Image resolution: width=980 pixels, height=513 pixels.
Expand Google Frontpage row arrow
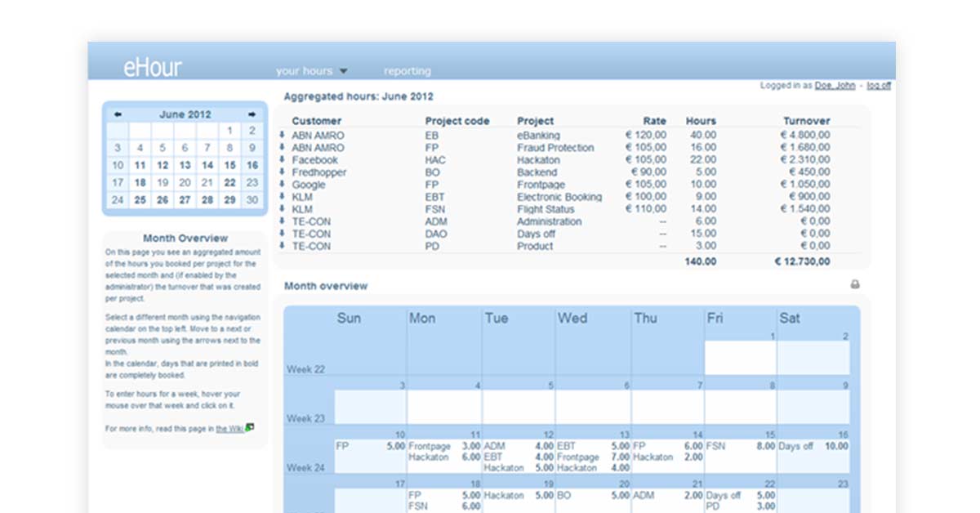[x=282, y=184]
